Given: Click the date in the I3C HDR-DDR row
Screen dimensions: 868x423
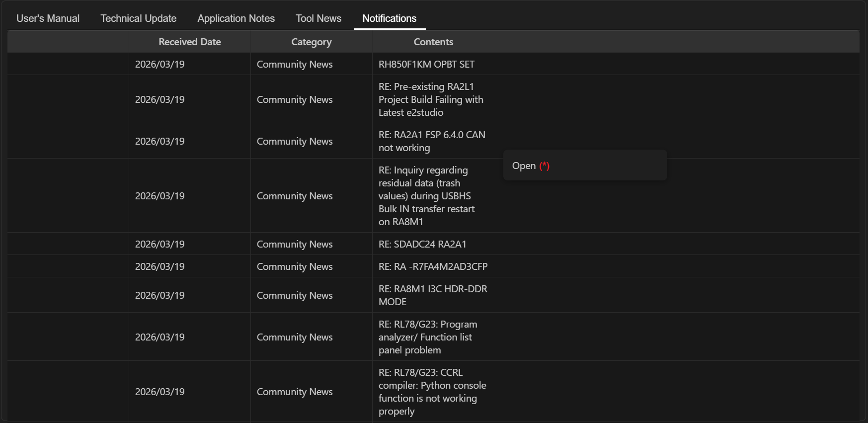Looking at the screenshot, I should (x=160, y=295).
